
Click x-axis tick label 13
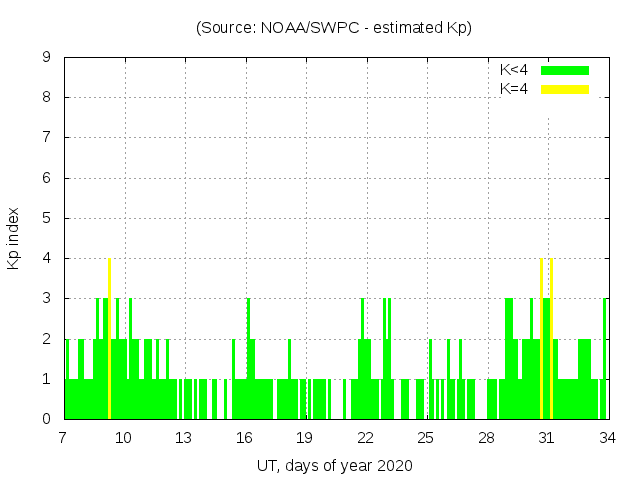click(184, 437)
